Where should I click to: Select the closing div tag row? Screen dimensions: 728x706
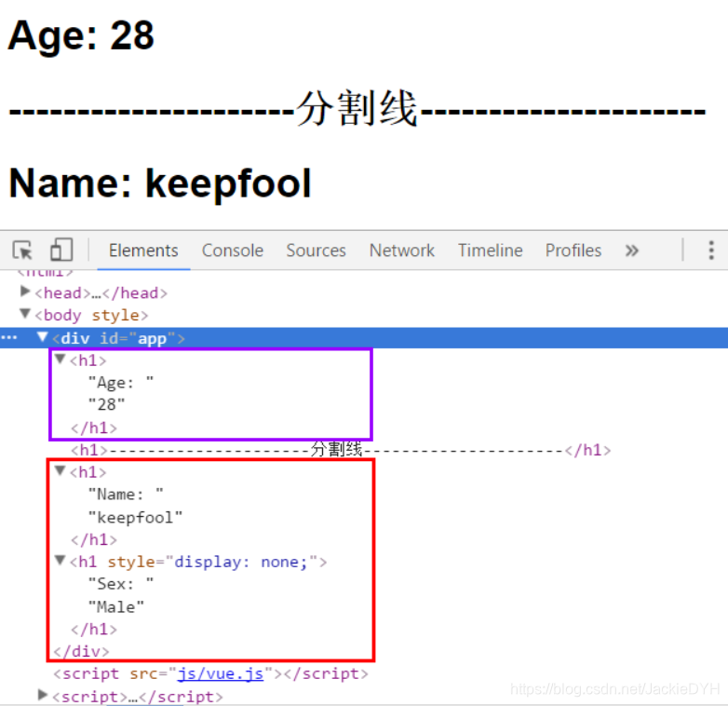point(81,651)
